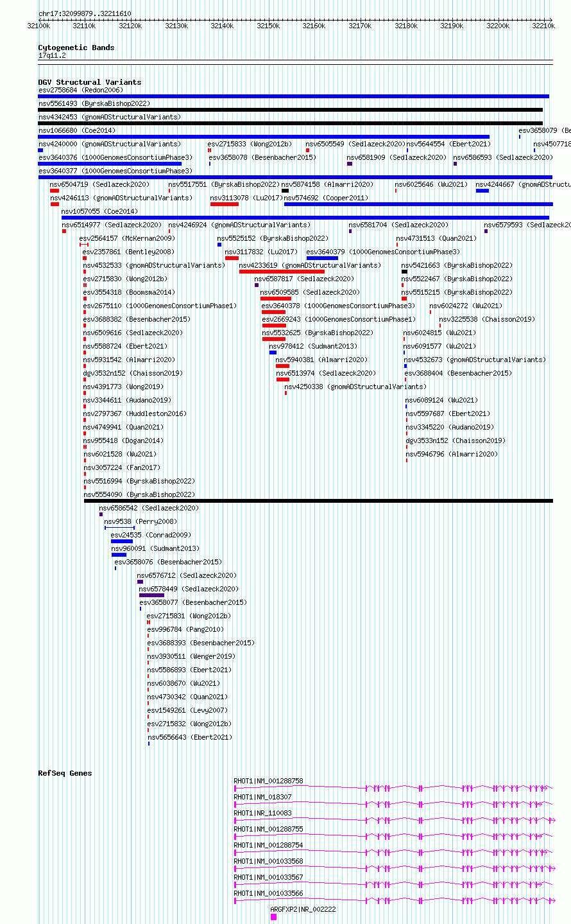
Task: Click the purple bar under nsv6578449
Action: pos(151,595)
